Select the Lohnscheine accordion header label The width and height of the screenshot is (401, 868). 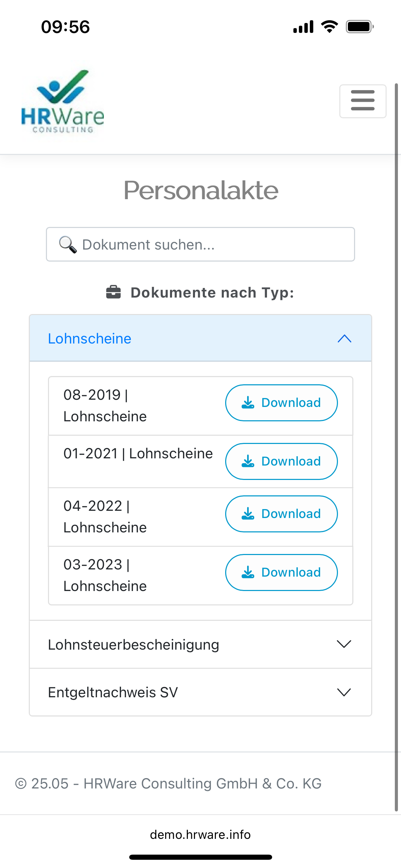(89, 339)
